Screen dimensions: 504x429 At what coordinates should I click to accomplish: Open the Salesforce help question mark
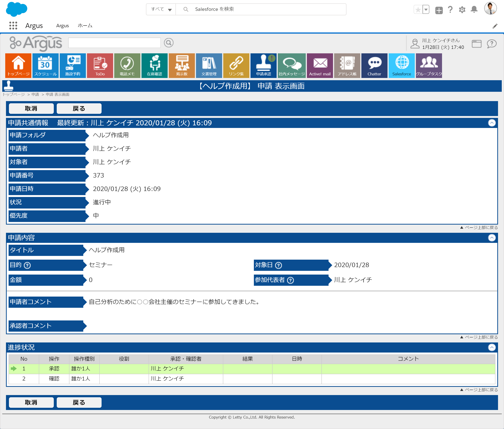[x=450, y=10]
